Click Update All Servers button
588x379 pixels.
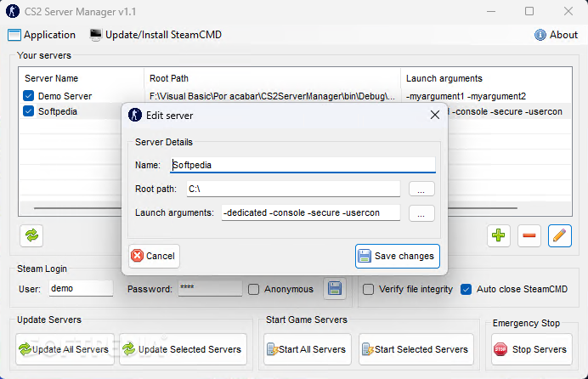tap(65, 349)
